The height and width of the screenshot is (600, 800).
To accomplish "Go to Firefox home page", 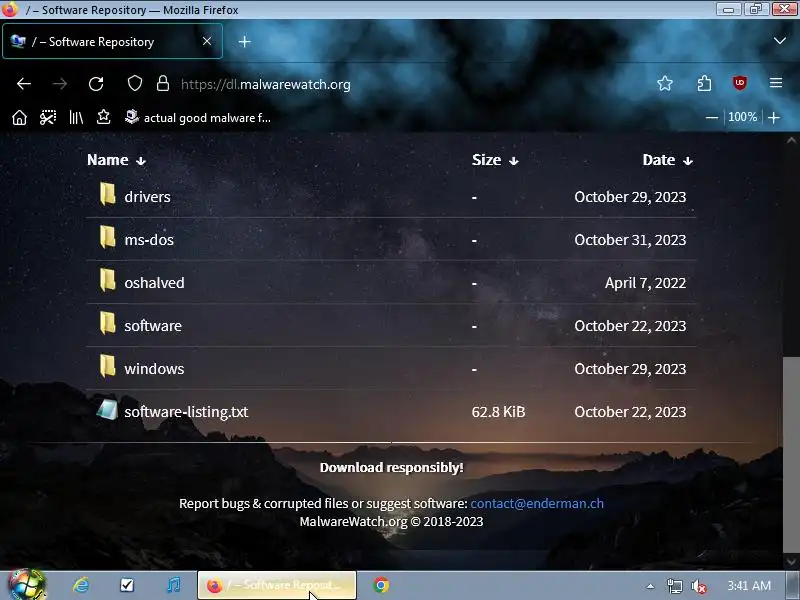I will pyautogui.click(x=19, y=118).
